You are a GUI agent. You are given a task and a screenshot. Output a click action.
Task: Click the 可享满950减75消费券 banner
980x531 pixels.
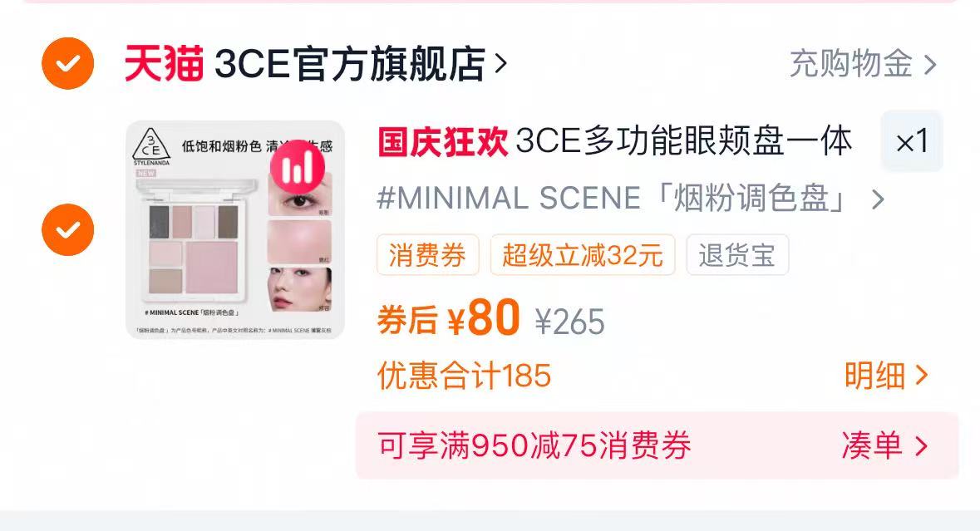657,445
